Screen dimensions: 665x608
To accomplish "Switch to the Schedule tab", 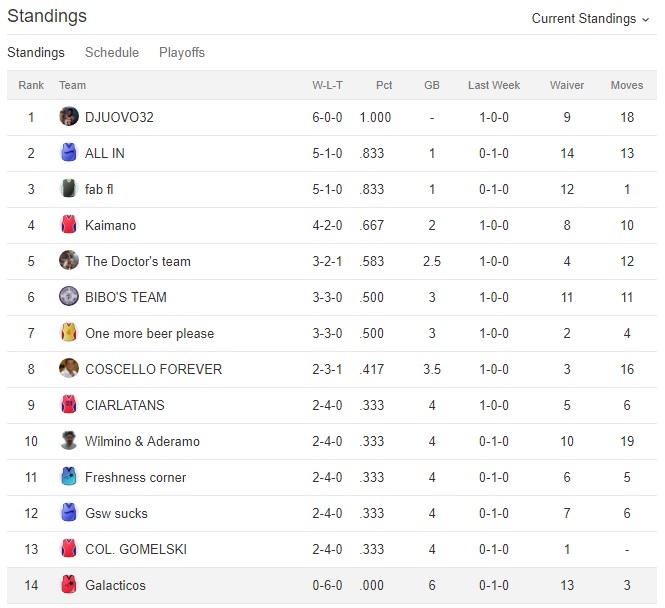I will pos(112,52).
